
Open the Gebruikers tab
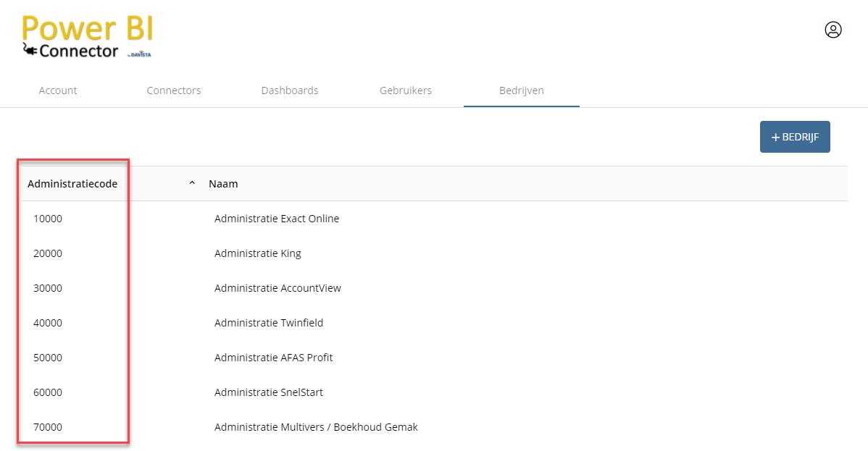tap(406, 90)
